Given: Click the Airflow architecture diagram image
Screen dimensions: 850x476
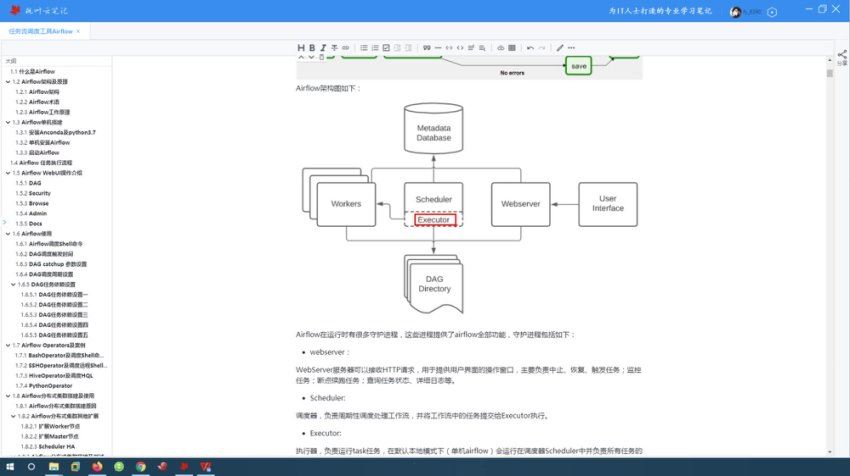Looking at the screenshot, I should pos(469,209).
